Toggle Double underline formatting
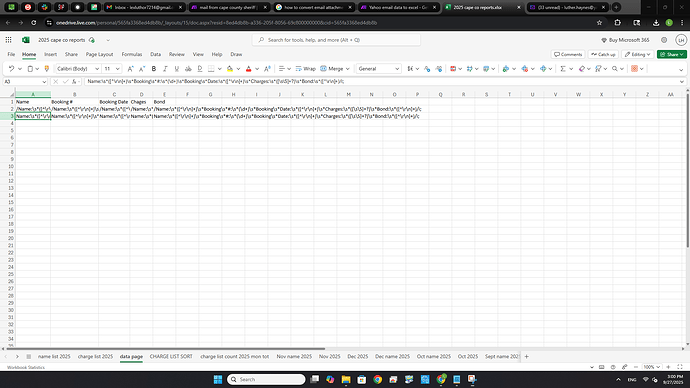The width and height of the screenshot is (690, 388). pyautogui.click(x=199, y=69)
